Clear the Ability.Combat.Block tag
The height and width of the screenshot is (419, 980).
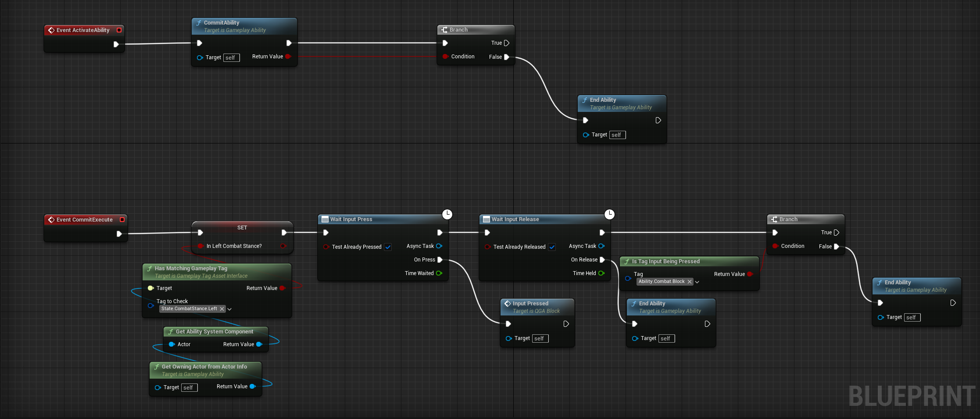690,282
